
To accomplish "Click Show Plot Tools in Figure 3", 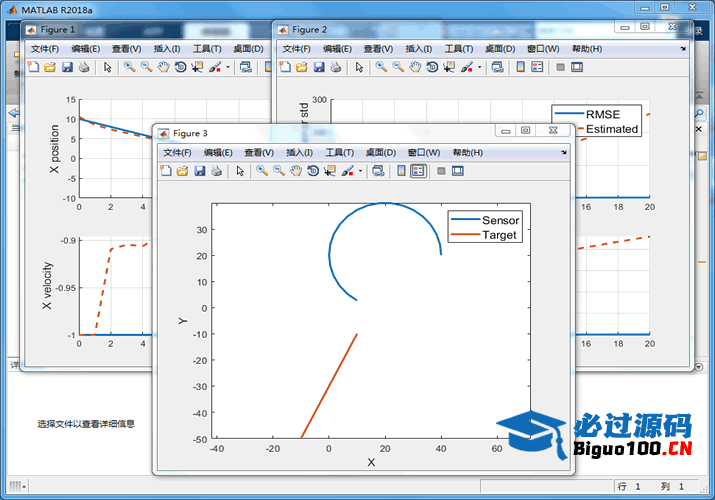I will tap(458, 171).
